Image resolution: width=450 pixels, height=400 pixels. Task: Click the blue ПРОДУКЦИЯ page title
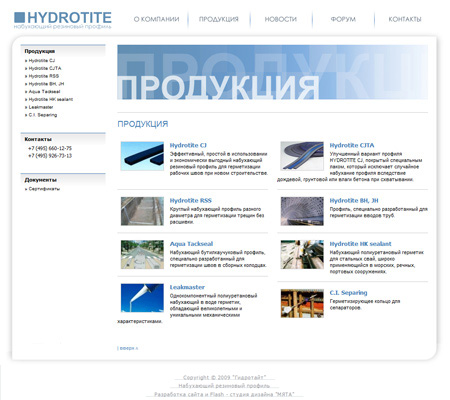pos(143,124)
